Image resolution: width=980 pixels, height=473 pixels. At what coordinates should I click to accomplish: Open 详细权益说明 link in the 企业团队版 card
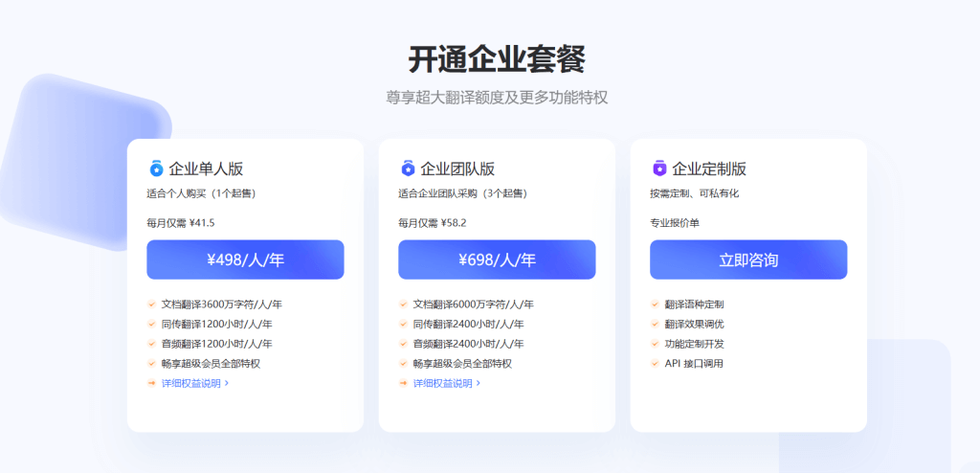442,384
